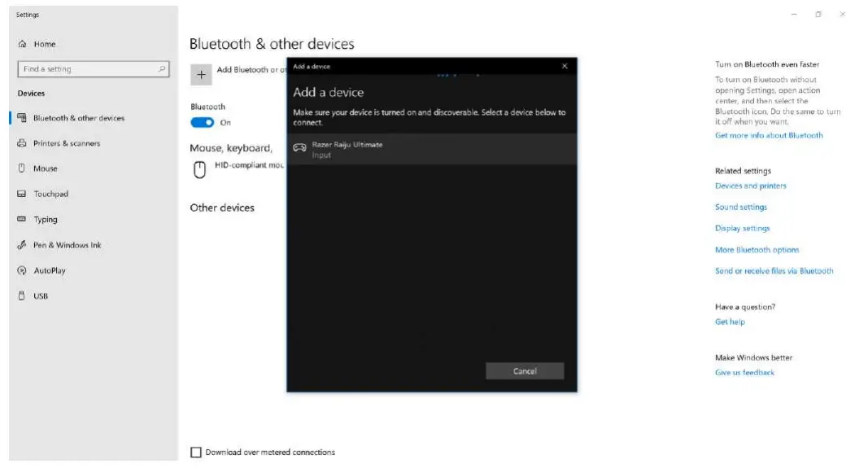Open Bluetooth & other devices section
This screenshot has width=868, height=468.
[79, 118]
